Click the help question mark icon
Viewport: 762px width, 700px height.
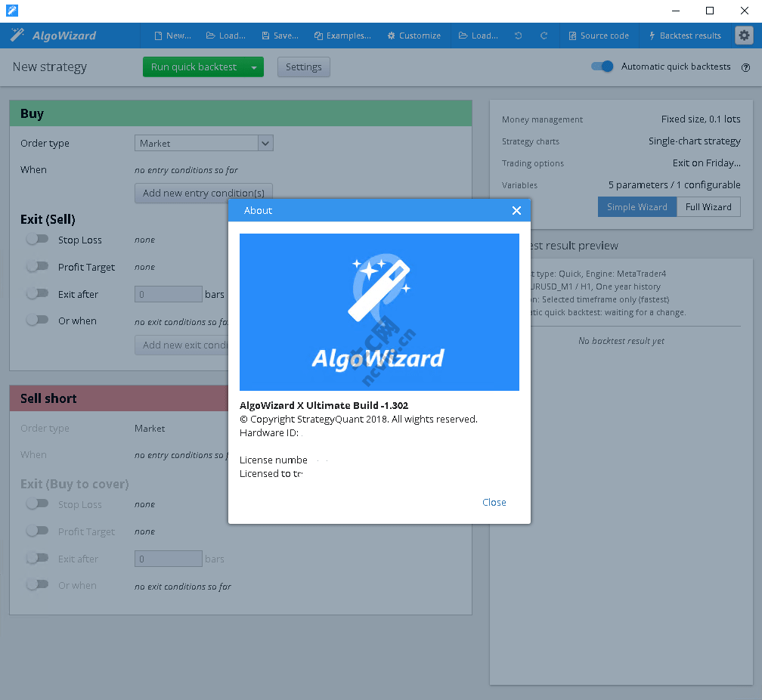tap(745, 67)
